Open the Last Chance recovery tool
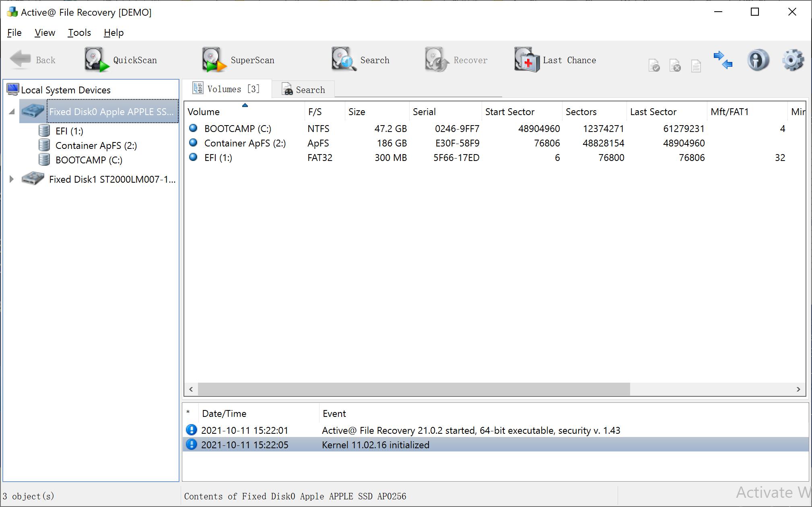This screenshot has width=812, height=507. click(555, 60)
